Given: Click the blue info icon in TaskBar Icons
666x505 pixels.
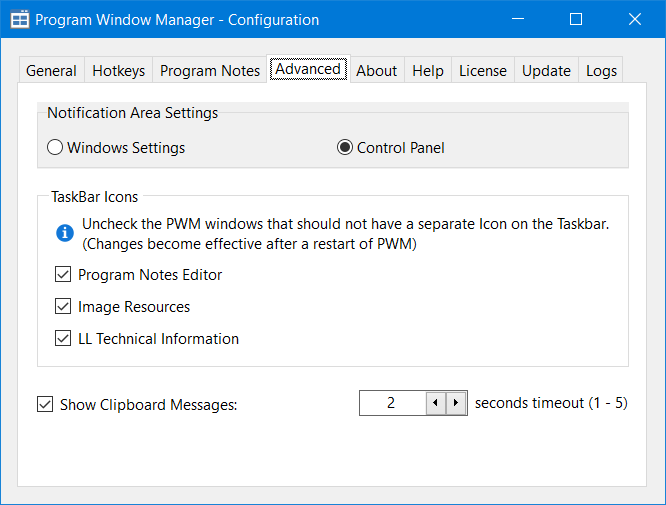Looking at the screenshot, I should tap(64, 233).
